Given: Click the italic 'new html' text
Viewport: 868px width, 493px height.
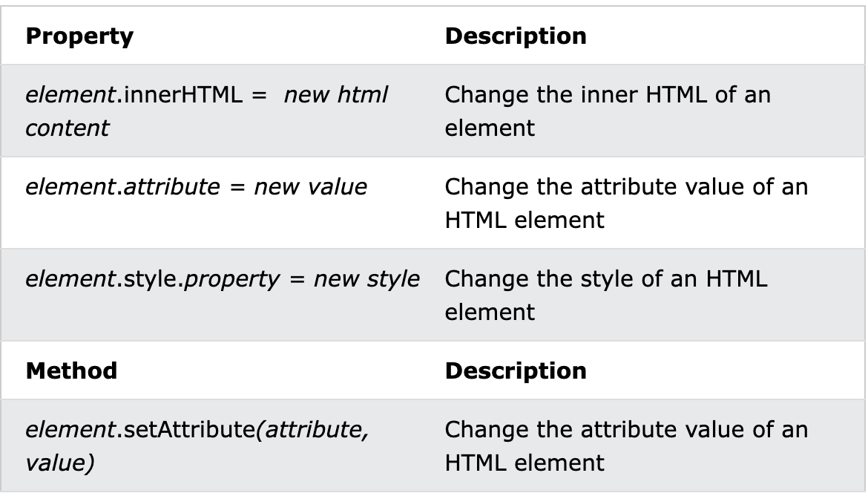Looking at the screenshot, I should pyautogui.click(x=336, y=95).
